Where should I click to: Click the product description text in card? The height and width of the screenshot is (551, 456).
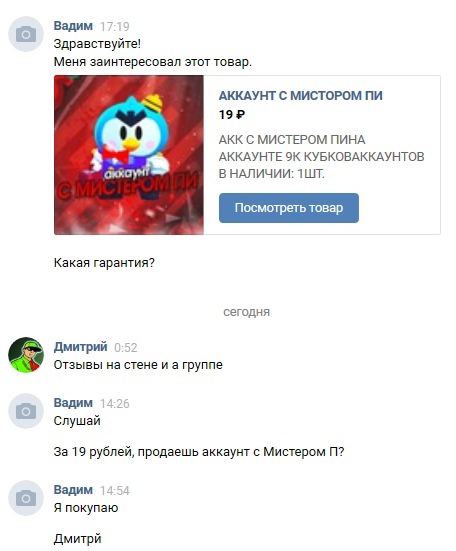click(x=321, y=157)
